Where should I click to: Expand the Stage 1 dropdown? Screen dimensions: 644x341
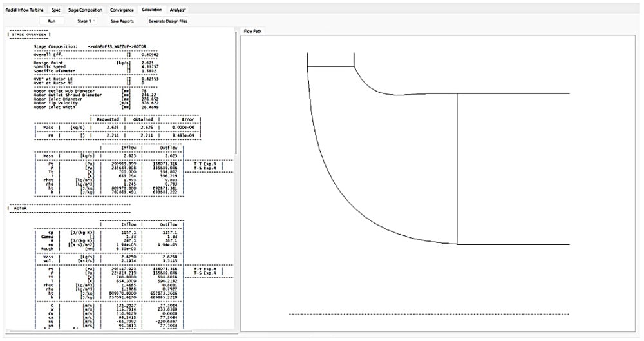pyautogui.click(x=86, y=21)
